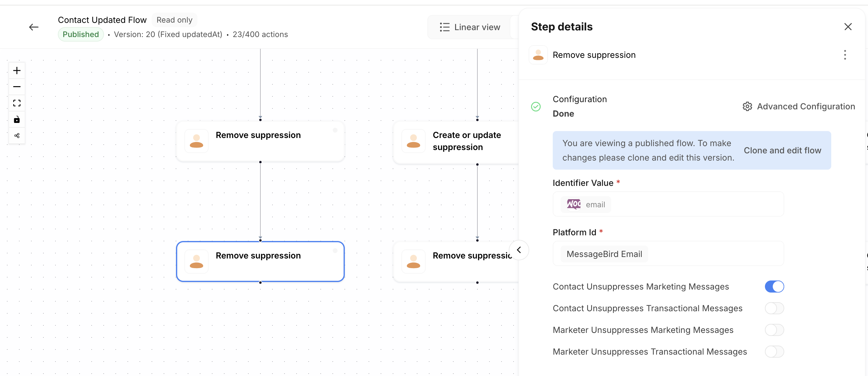This screenshot has height=376, width=868.
Task: Open the Identifier Value email field
Action: tap(668, 205)
